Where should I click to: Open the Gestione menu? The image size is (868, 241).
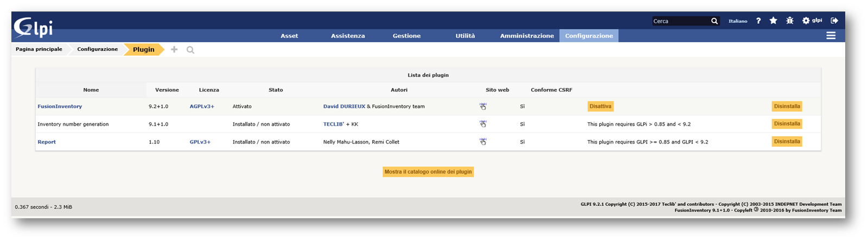[x=406, y=36]
